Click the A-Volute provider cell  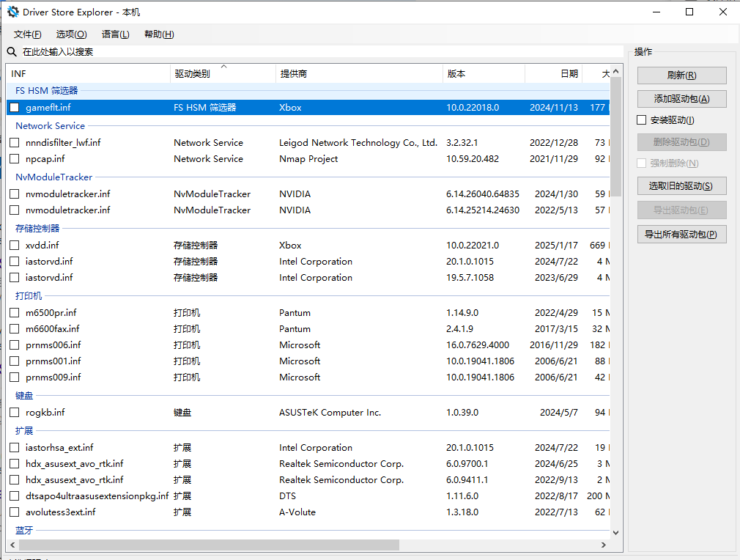[x=297, y=512]
